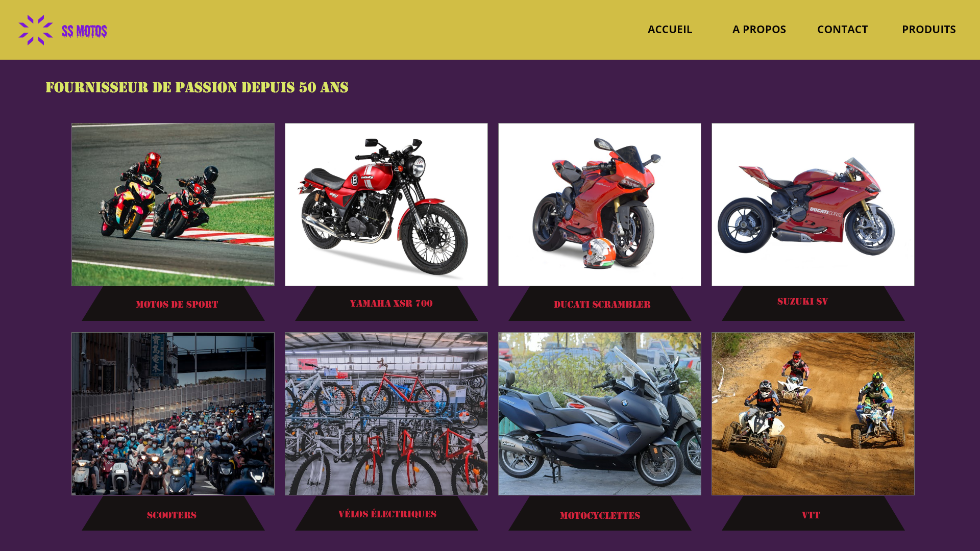The height and width of the screenshot is (551, 980).
Task: View the bicycle shop photo
Action: pos(386,414)
